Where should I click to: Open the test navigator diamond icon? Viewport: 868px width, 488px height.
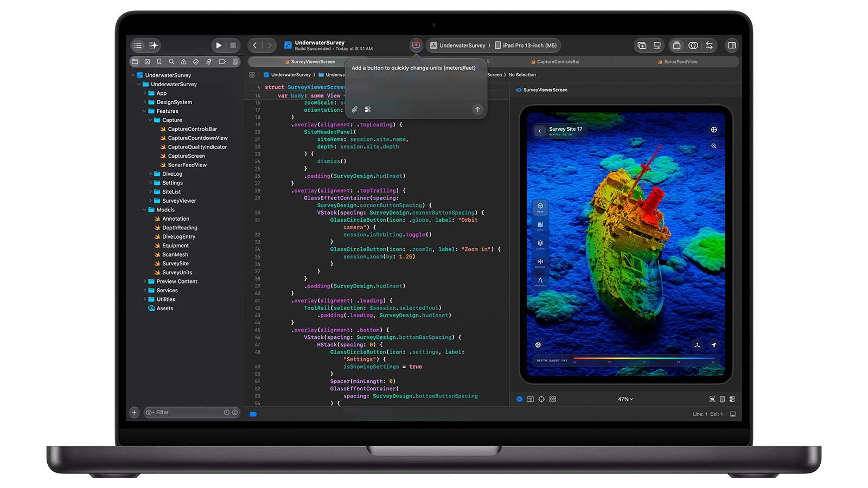pos(196,62)
